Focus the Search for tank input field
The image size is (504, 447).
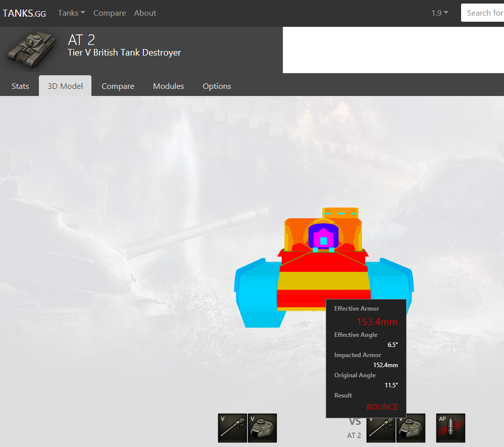click(482, 13)
